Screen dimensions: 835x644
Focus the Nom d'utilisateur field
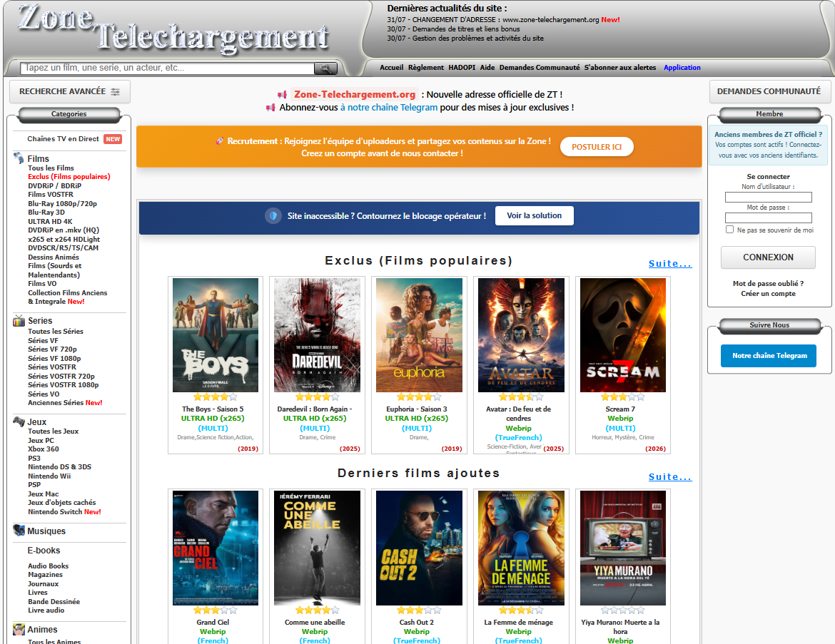[768, 198]
